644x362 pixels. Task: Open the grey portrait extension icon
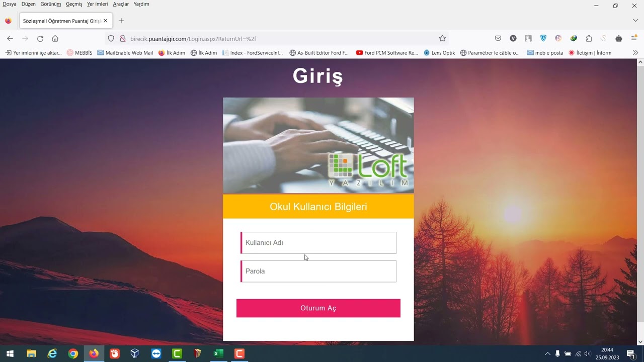[528, 39]
